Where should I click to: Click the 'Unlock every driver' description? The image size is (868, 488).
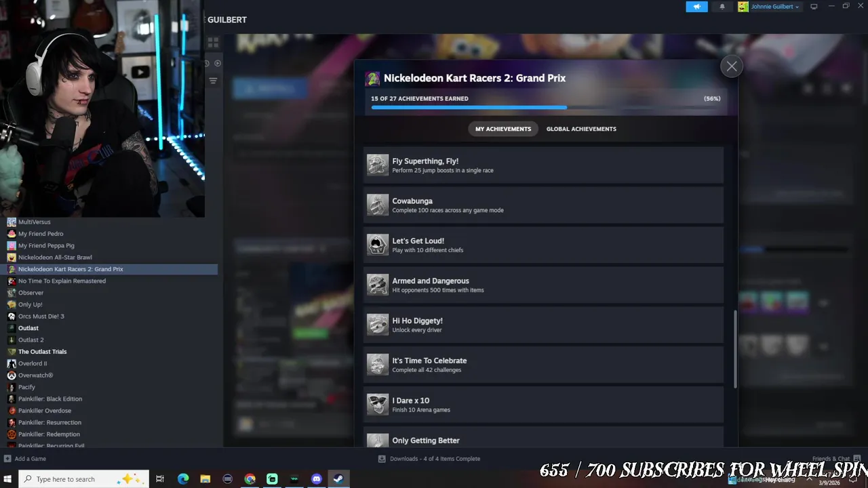(417, 330)
